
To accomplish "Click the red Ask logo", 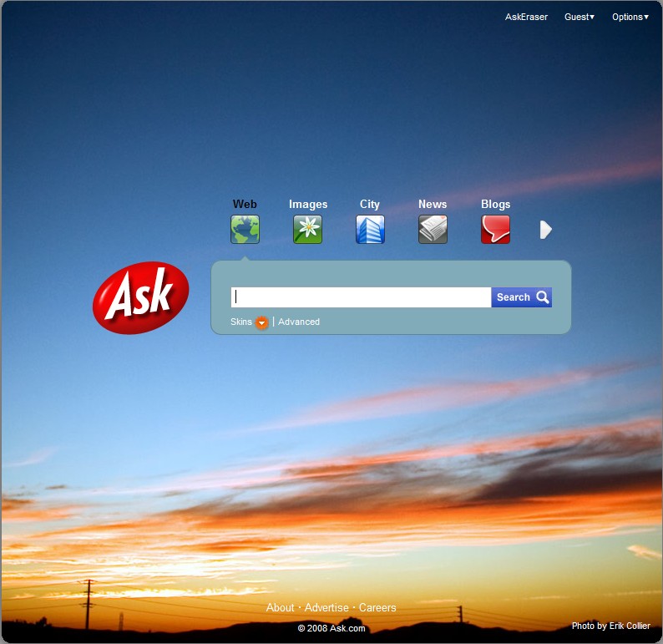I will (140, 297).
